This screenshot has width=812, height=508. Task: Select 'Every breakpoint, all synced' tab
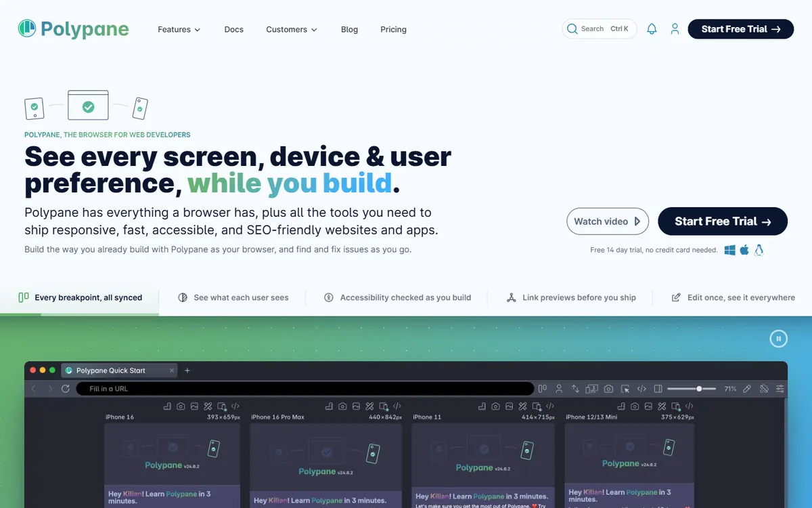tap(80, 297)
